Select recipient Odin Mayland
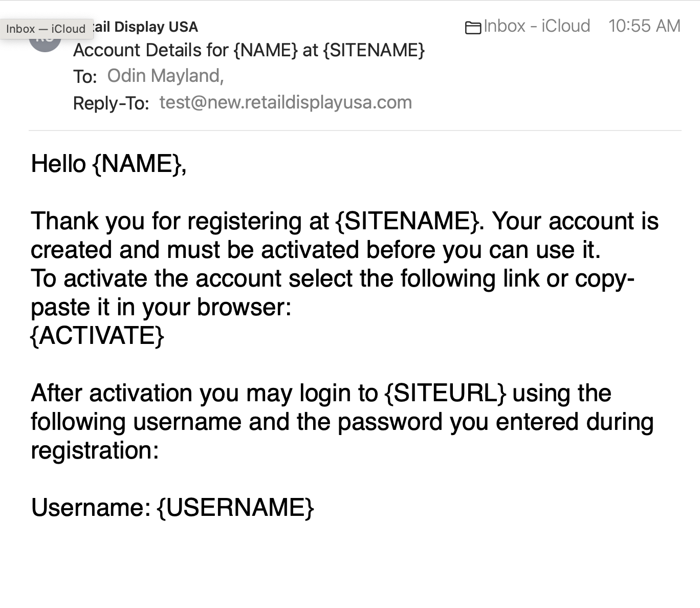The image size is (700, 608). click(165, 76)
